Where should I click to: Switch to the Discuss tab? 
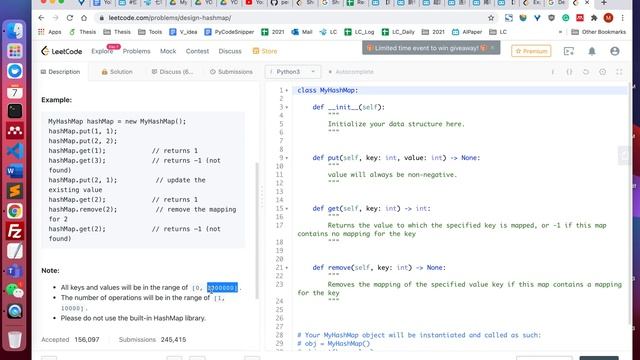[x=172, y=72]
